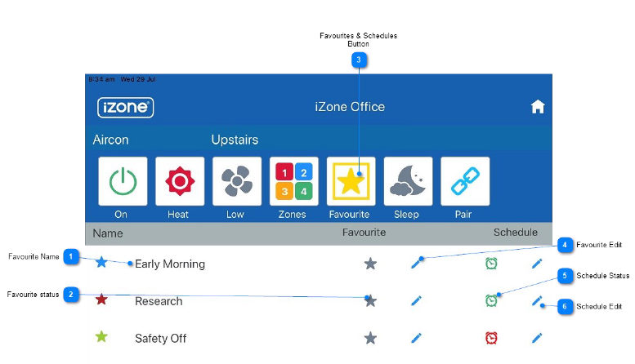Tap the iZone logo

point(126,108)
